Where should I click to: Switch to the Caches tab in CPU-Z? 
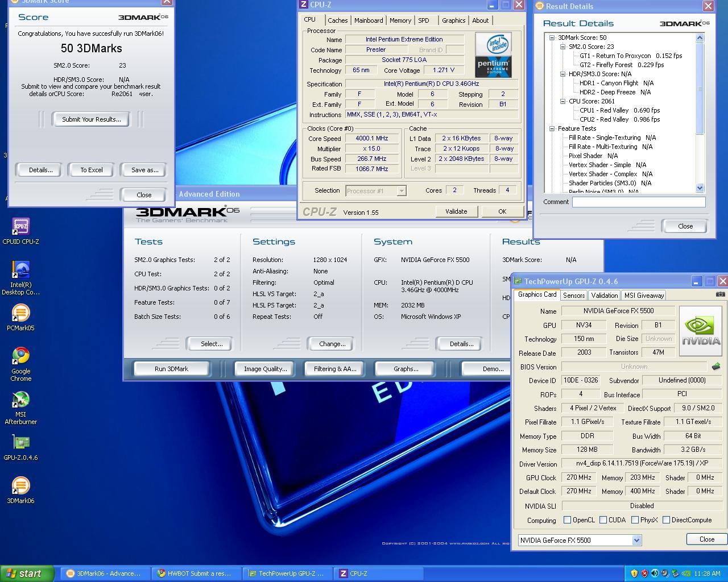(x=338, y=20)
